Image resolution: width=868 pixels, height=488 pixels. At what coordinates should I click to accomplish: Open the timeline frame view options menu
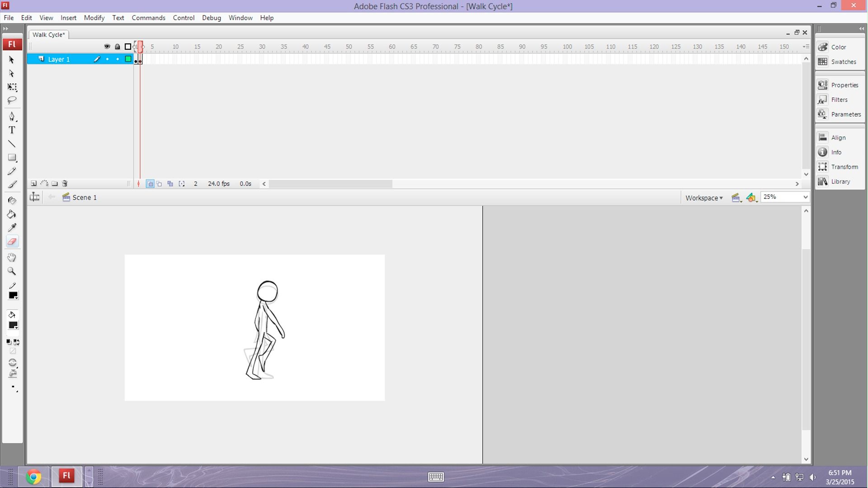[805, 46]
